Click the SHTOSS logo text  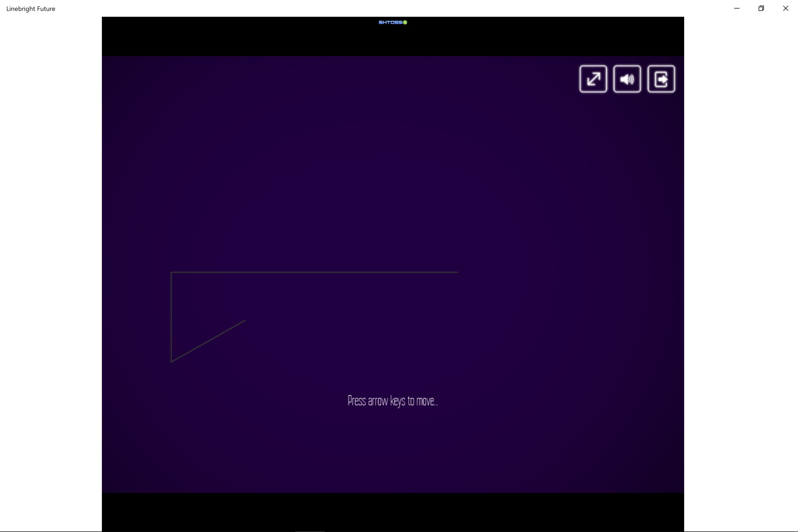[390, 22]
